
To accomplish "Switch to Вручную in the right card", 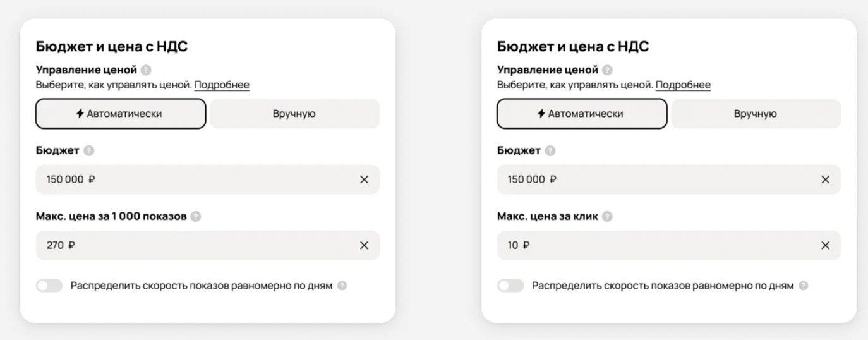I will point(756,114).
